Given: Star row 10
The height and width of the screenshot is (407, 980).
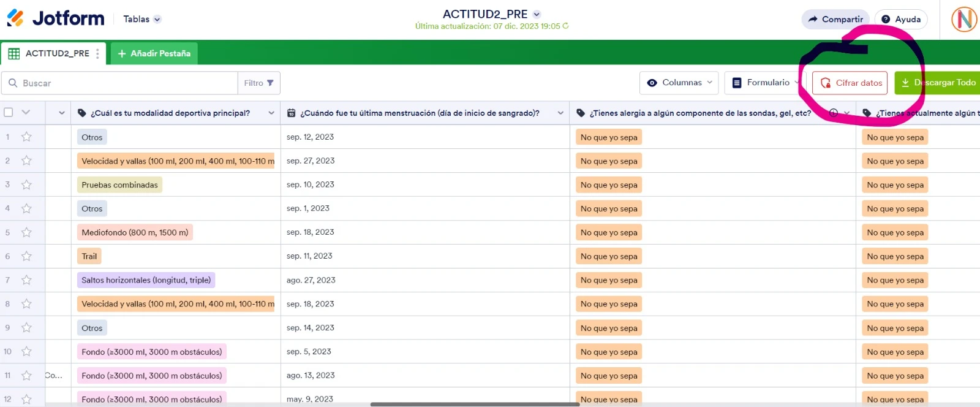Looking at the screenshot, I should pos(26,352).
